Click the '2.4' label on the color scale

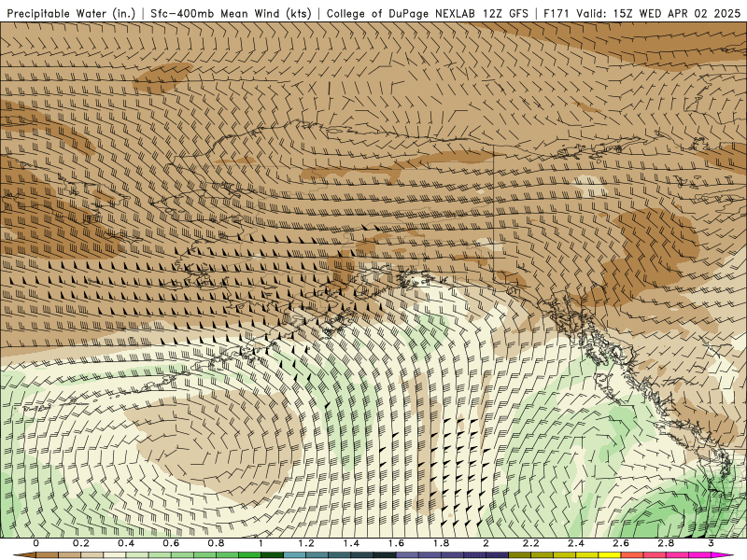point(576,543)
